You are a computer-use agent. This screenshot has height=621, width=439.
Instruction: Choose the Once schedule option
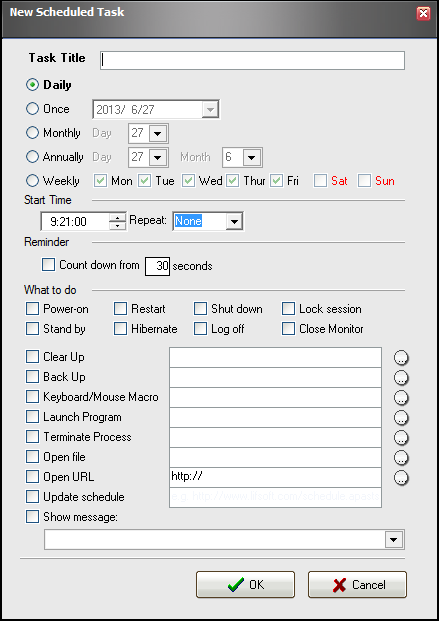(x=32, y=109)
